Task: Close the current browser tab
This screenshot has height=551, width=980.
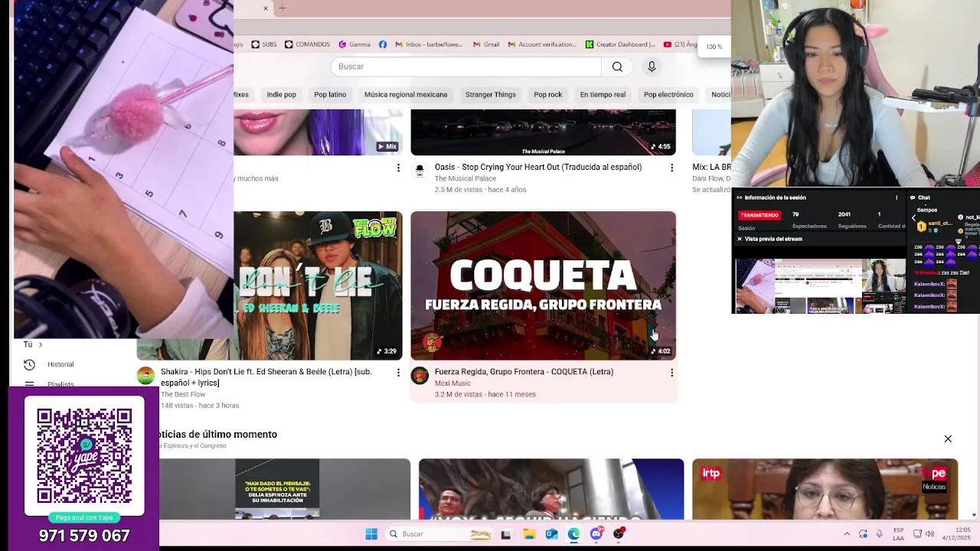Action: tap(266, 8)
